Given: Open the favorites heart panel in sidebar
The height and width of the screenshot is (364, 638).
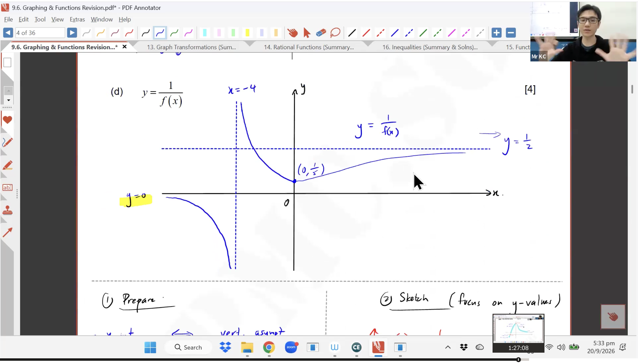Looking at the screenshot, I should [x=7, y=120].
